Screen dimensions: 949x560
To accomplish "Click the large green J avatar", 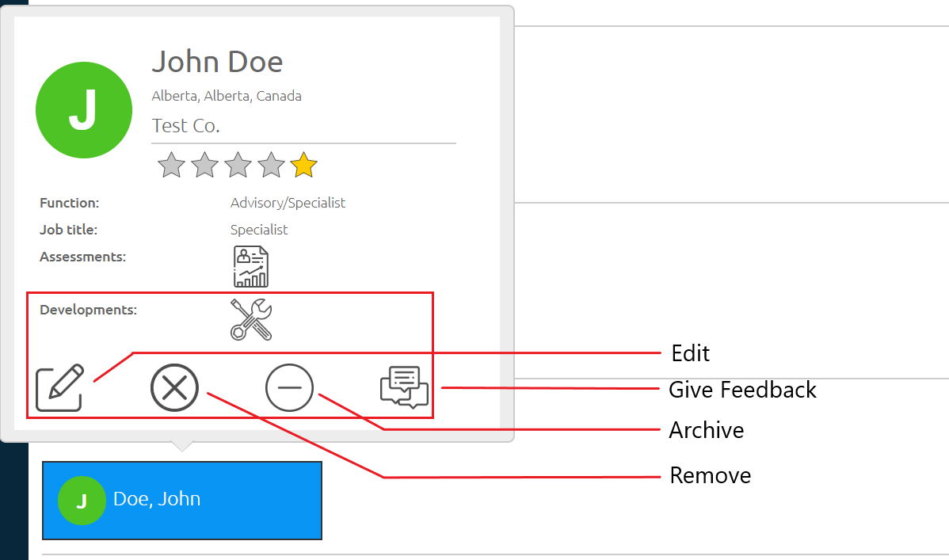I will [x=84, y=110].
